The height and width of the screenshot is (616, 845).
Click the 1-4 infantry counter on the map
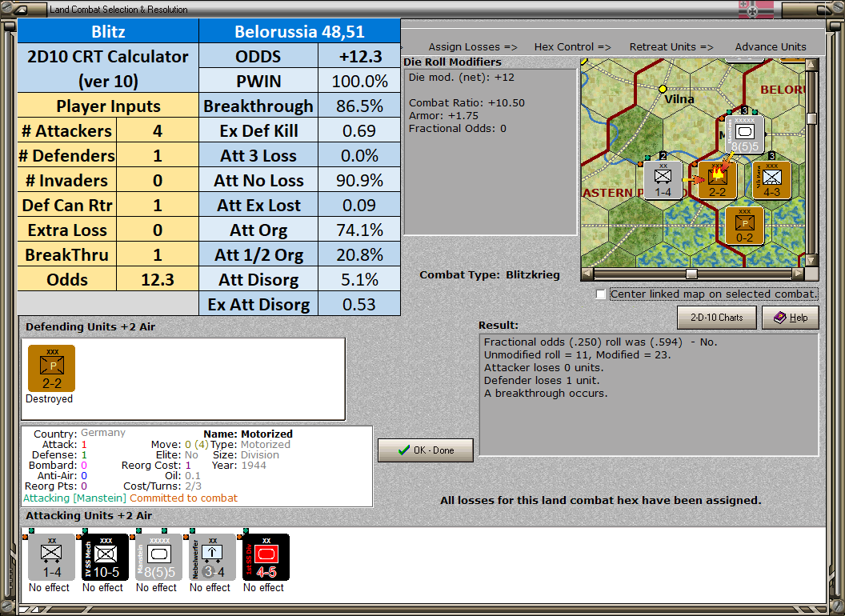pos(663,180)
